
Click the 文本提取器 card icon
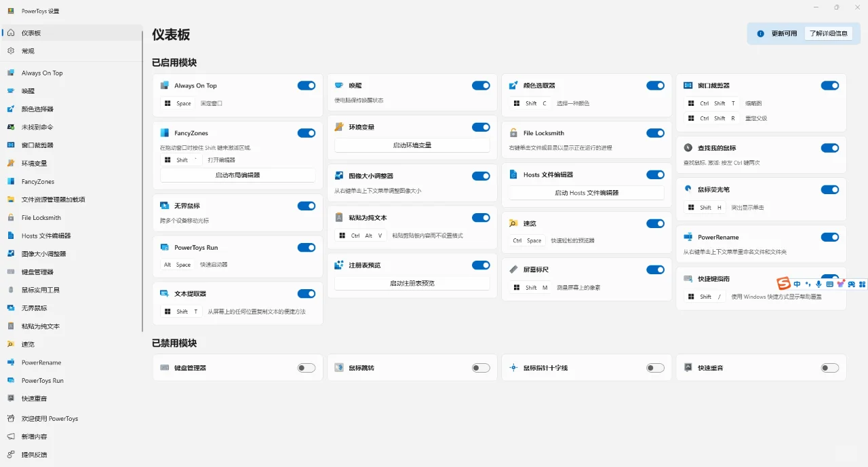pos(164,294)
